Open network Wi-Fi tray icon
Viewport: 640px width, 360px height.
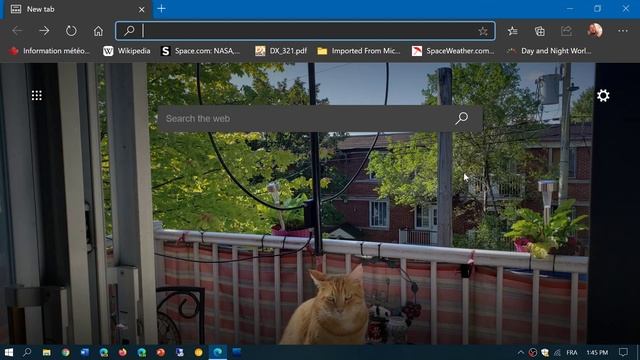(557, 352)
